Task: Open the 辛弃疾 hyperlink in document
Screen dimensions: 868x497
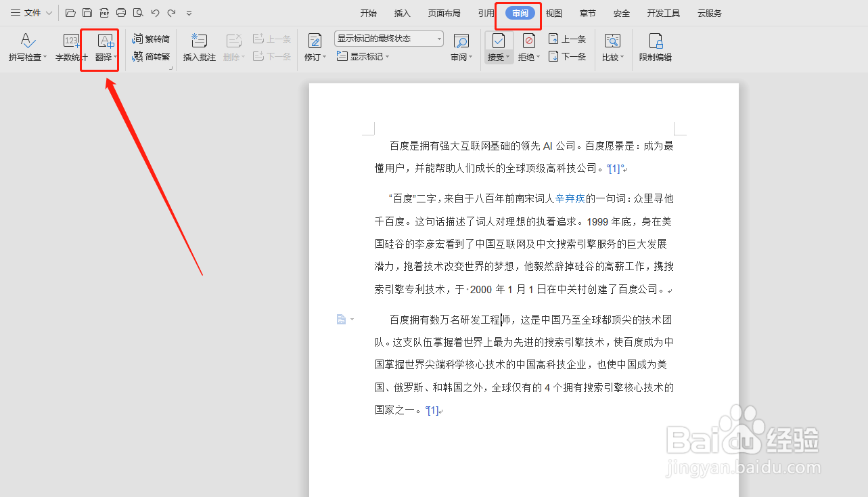Action: pos(570,199)
